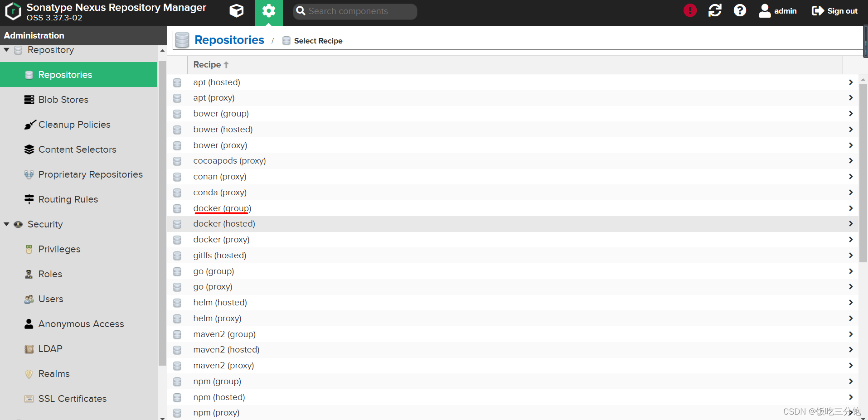Click the Routing Rules signpost icon
868x420 pixels.
29,199
